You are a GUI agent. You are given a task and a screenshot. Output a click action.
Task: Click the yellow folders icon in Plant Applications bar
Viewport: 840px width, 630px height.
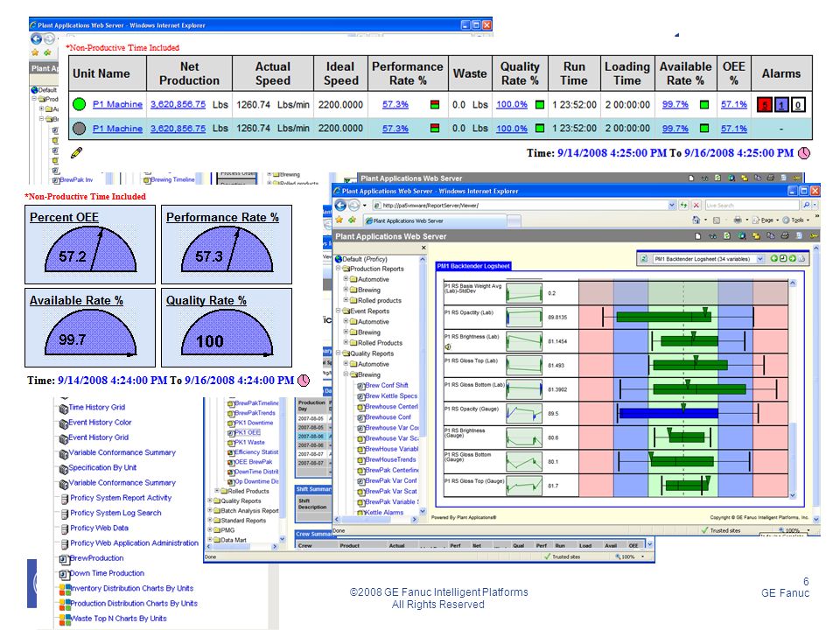[756, 236]
